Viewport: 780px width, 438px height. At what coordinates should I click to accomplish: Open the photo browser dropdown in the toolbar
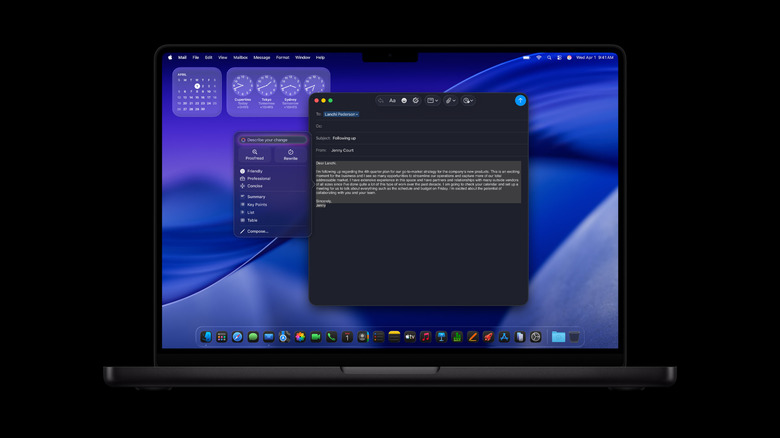click(468, 101)
